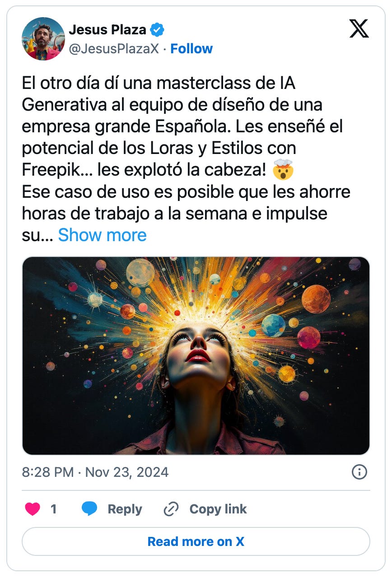Screen dimensions: 392x578
Task: Open the X logo in the corner
Action: coord(359,28)
